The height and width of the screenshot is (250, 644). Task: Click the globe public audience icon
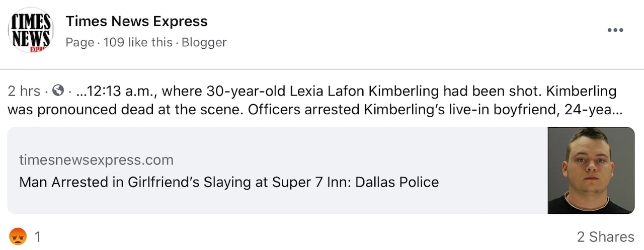click(58, 91)
